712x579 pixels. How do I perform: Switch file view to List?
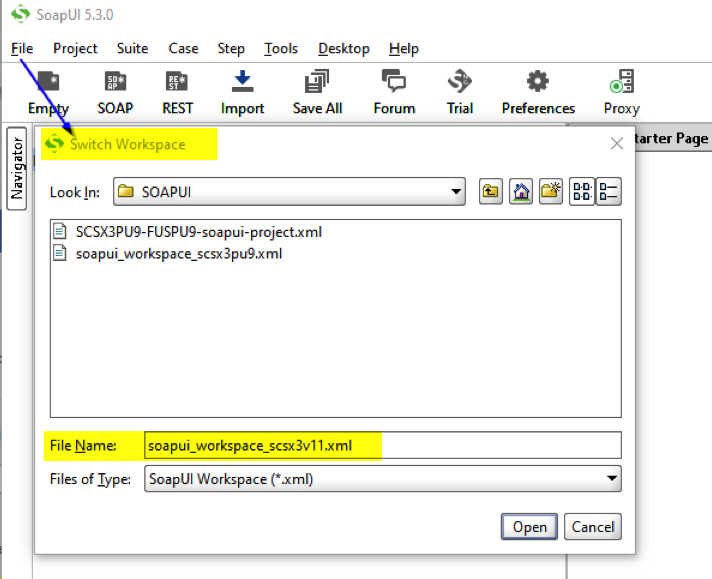point(582,192)
